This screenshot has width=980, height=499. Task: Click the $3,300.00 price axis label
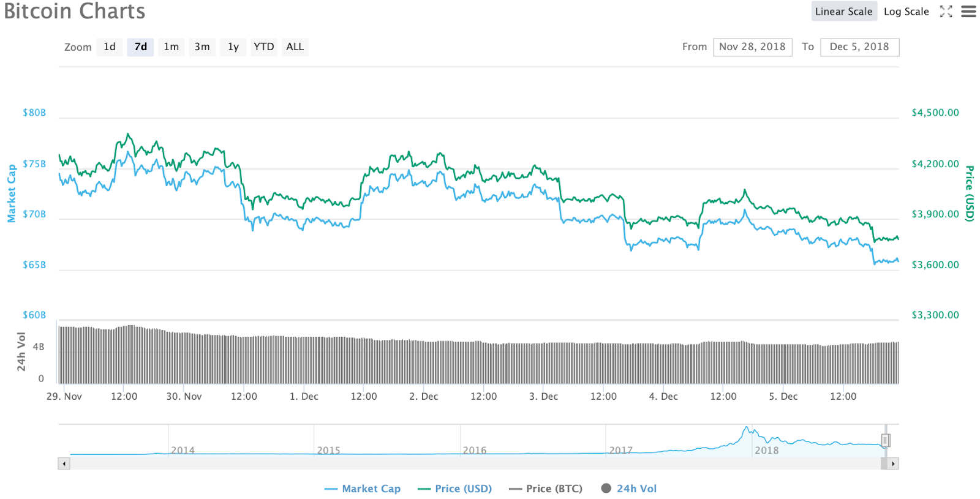935,315
